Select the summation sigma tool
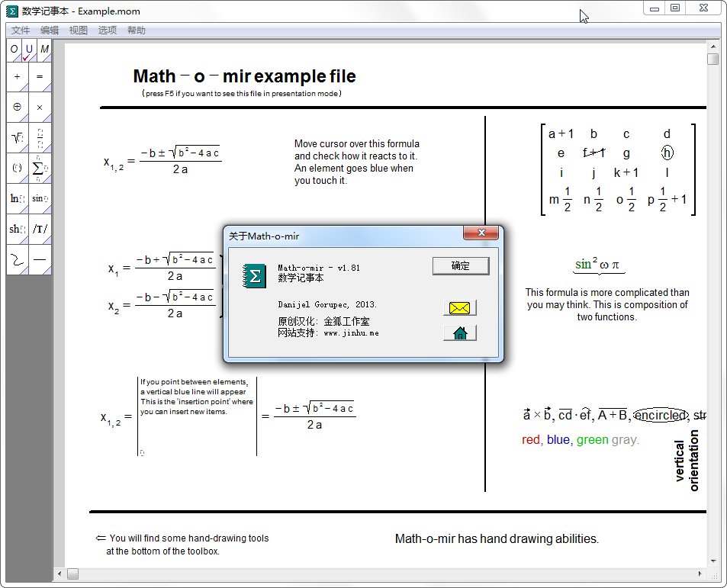 [40, 169]
